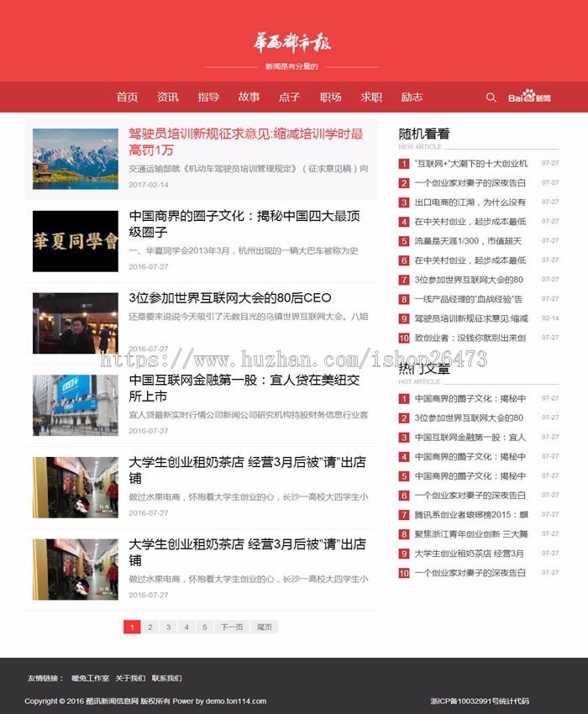Open the 职场 navigation item
The height and width of the screenshot is (714, 588).
click(x=331, y=97)
